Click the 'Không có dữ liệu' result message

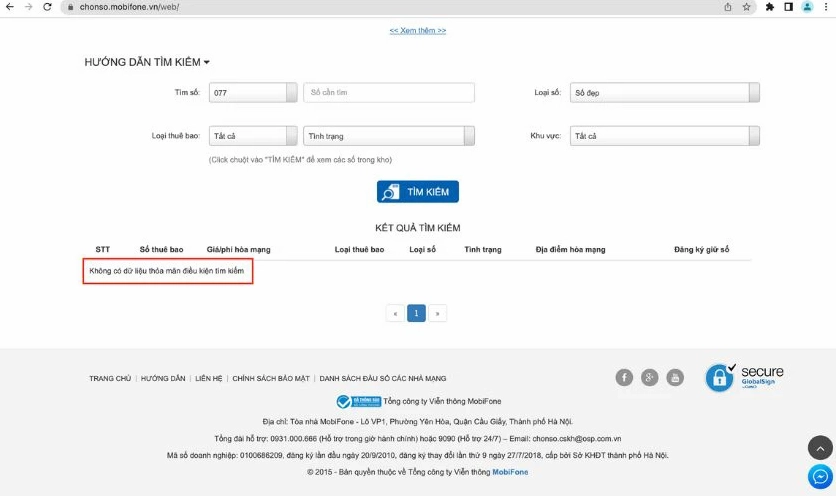(x=166, y=271)
